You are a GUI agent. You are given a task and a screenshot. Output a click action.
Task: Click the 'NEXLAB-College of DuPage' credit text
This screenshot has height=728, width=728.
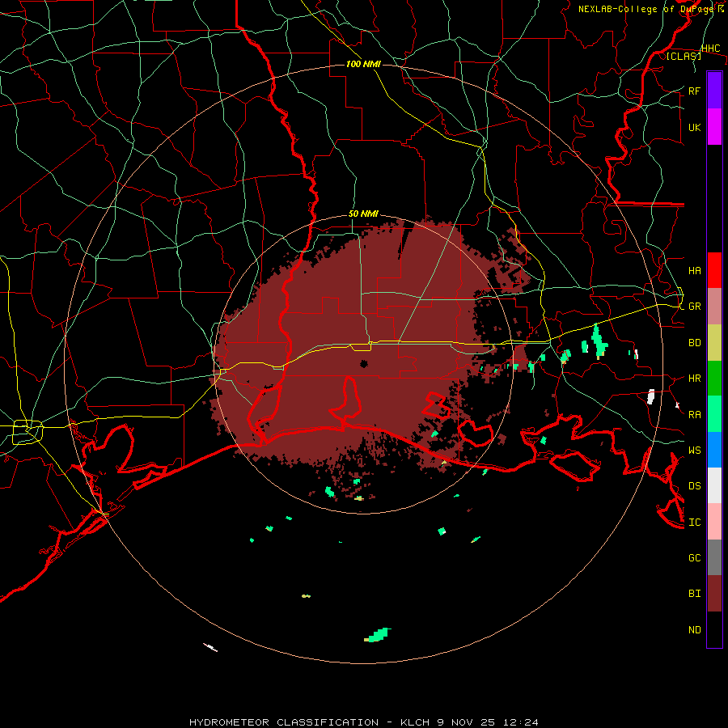[x=647, y=9]
